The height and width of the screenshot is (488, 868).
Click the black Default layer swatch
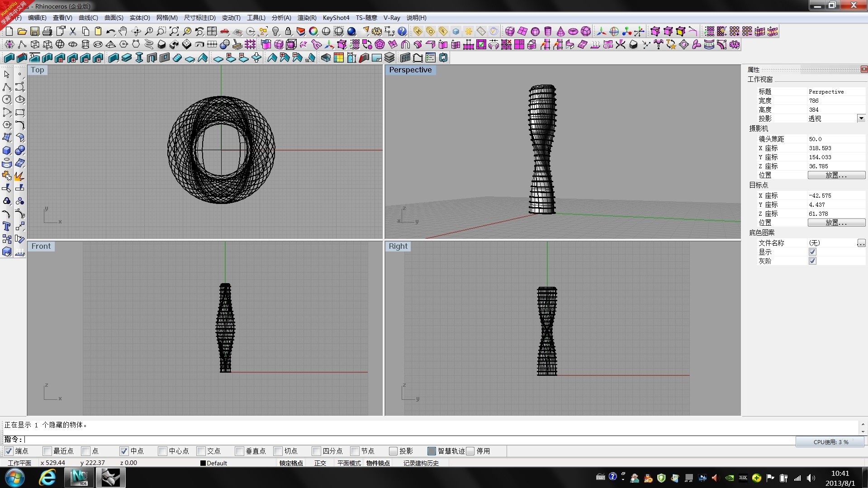[x=203, y=463]
